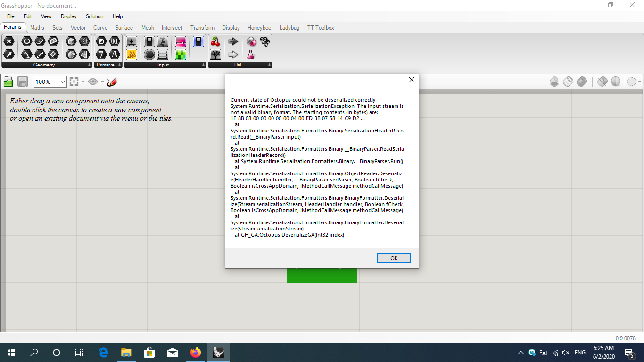The width and height of the screenshot is (644, 362).
Task: Click the Mesh parameter icon
Action: pos(84,41)
